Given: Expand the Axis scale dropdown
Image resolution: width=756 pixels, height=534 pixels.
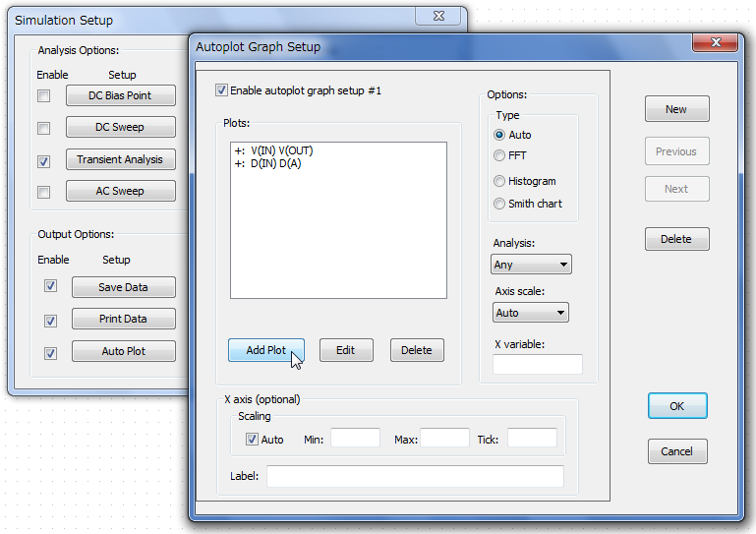Looking at the screenshot, I should 531,313.
